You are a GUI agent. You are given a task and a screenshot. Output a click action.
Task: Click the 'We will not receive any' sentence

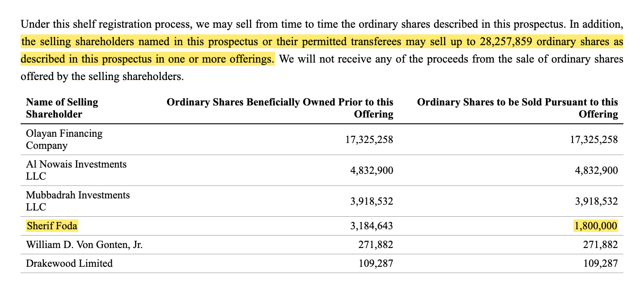322,67
